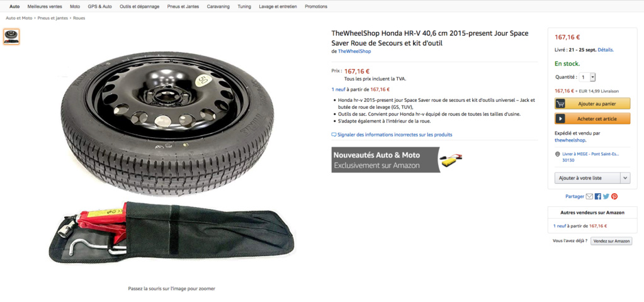Share product via email envelope icon
The image size is (644, 302).
click(589, 196)
